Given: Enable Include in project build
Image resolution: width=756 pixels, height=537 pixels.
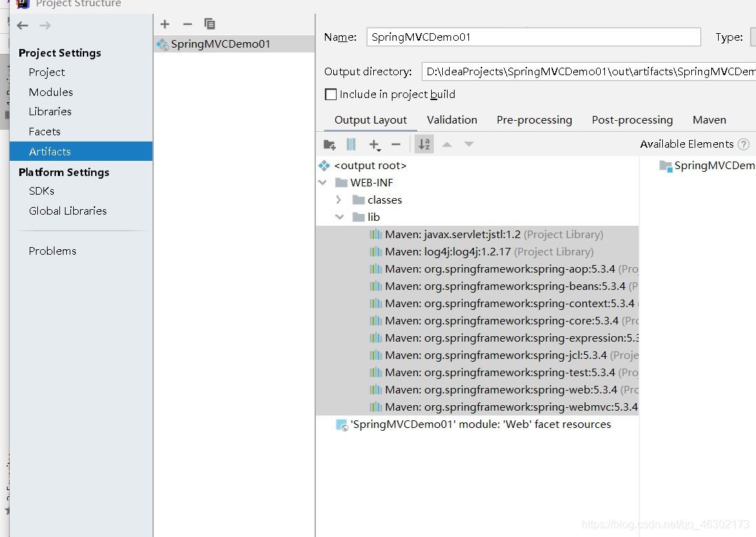Looking at the screenshot, I should [331, 94].
